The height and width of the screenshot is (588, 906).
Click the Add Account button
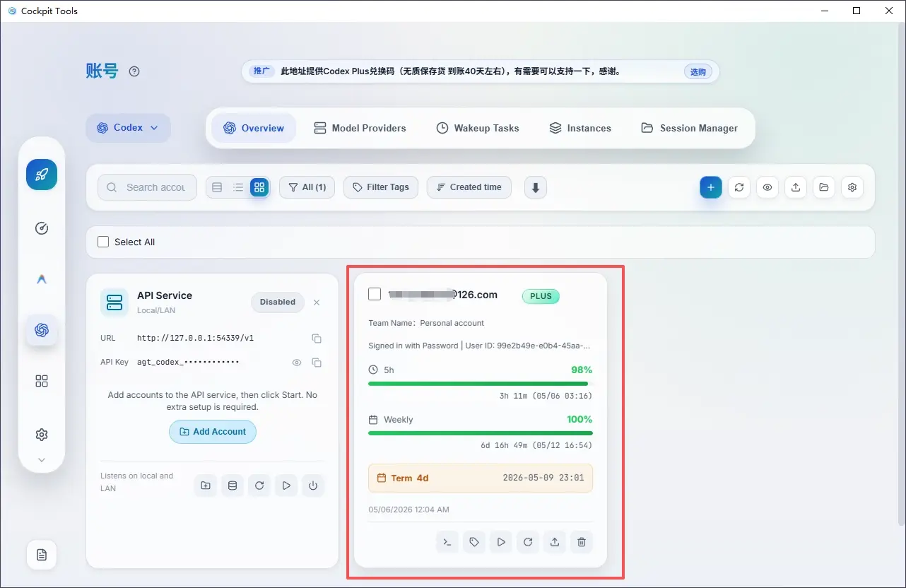(213, 432)
